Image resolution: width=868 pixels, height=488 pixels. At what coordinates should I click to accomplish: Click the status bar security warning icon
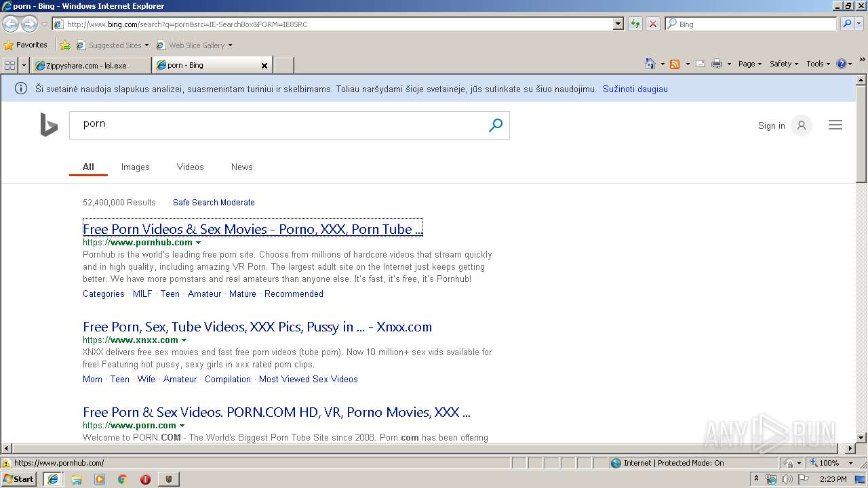coord(7,464)
